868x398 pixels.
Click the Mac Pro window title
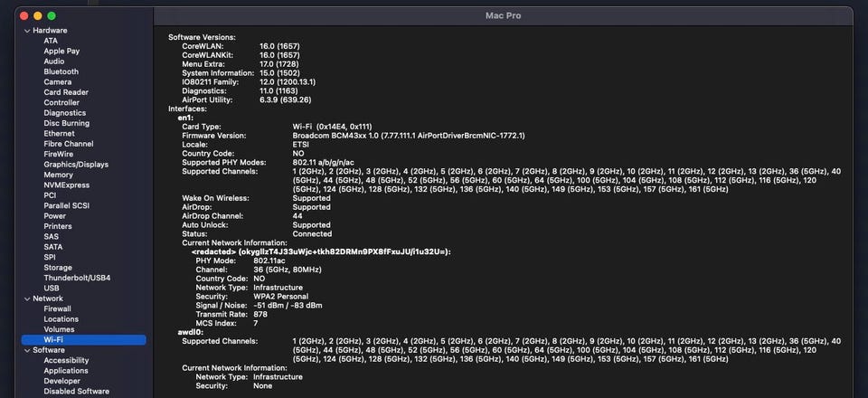click(503, 15)
